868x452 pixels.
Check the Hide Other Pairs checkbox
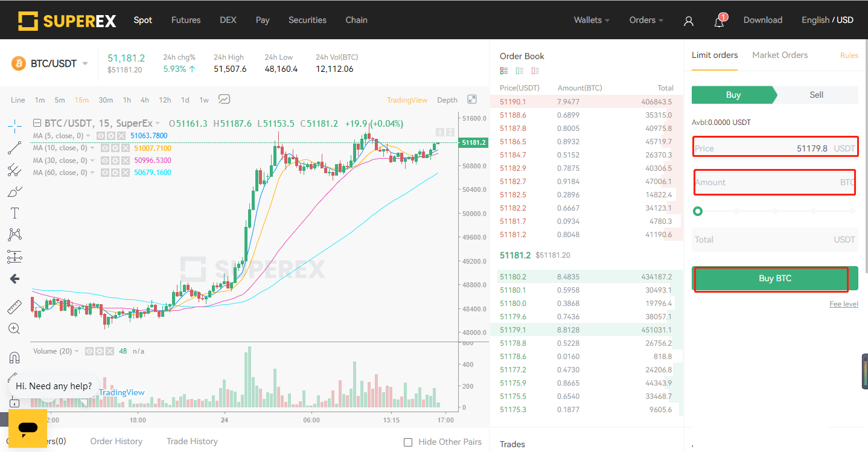pyautogui.click(x=408, y=442)
